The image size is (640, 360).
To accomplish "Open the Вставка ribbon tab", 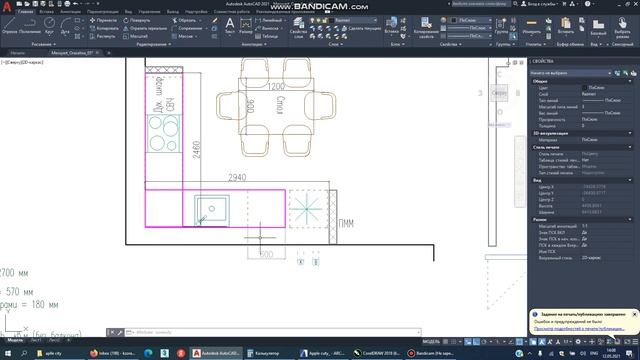I will (x=47, y=12).
